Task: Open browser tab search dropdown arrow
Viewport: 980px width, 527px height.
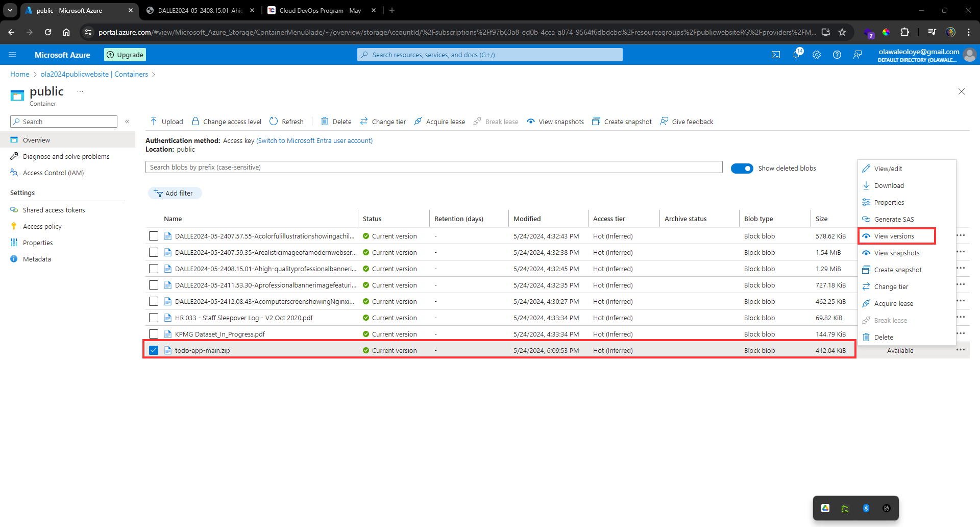Action: coord(10,10)
